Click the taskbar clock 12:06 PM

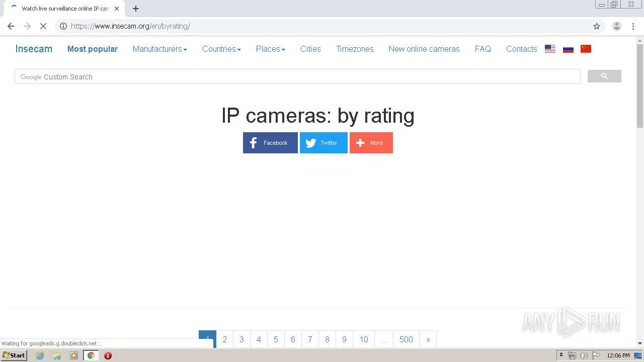click(618, 355)
